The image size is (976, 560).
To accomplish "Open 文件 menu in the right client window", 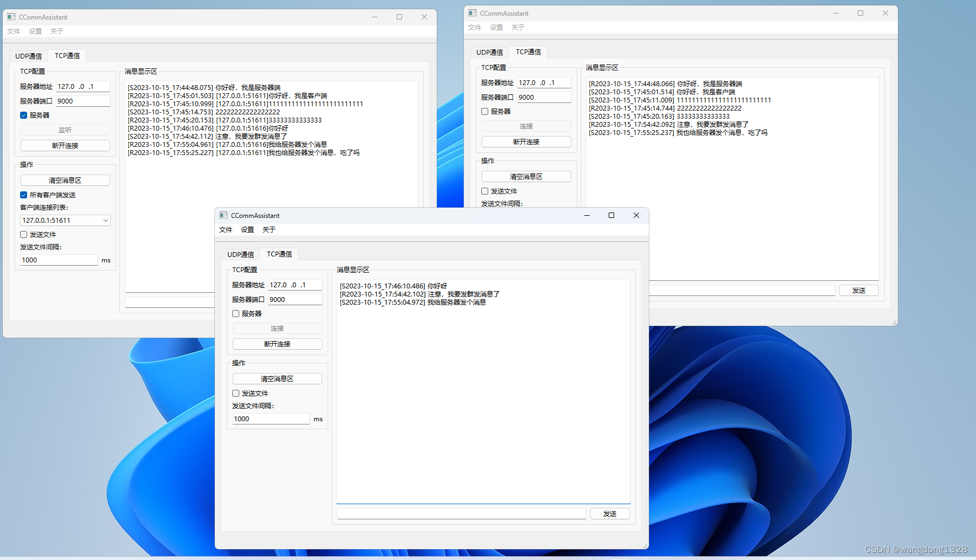I will click(475, 27).
